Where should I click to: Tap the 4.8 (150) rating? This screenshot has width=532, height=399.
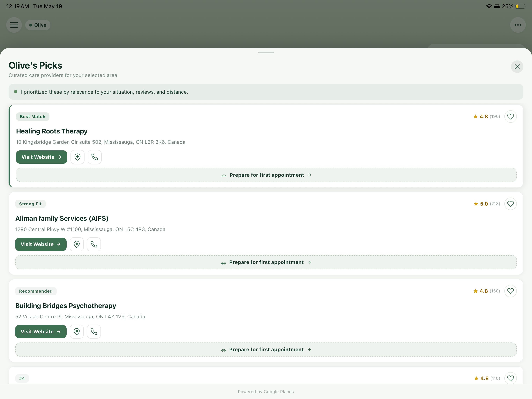pos(487,291)
